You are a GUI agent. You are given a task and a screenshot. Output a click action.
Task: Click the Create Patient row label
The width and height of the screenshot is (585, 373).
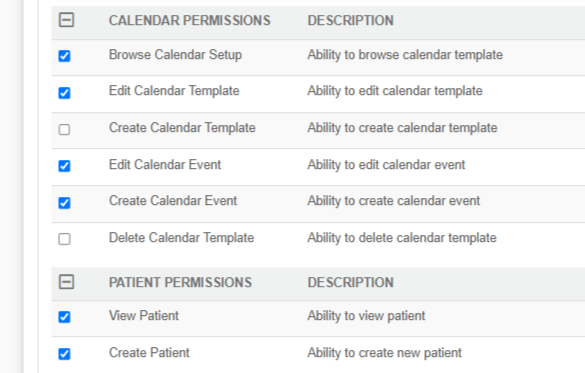(149, 352)
